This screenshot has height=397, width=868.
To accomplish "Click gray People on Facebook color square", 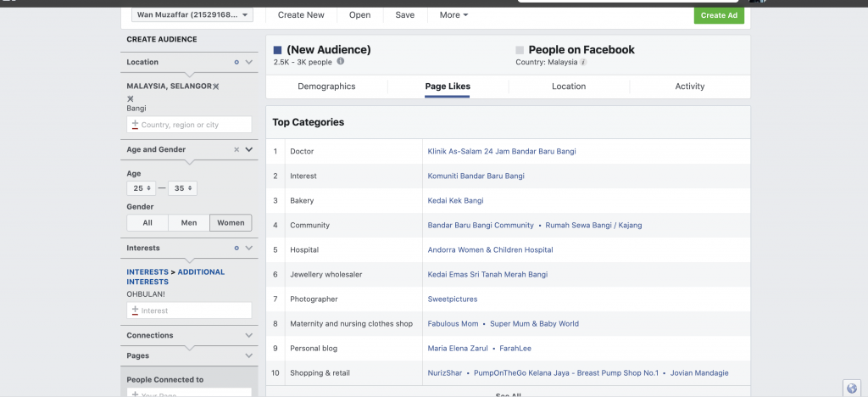I will [520, 50].
